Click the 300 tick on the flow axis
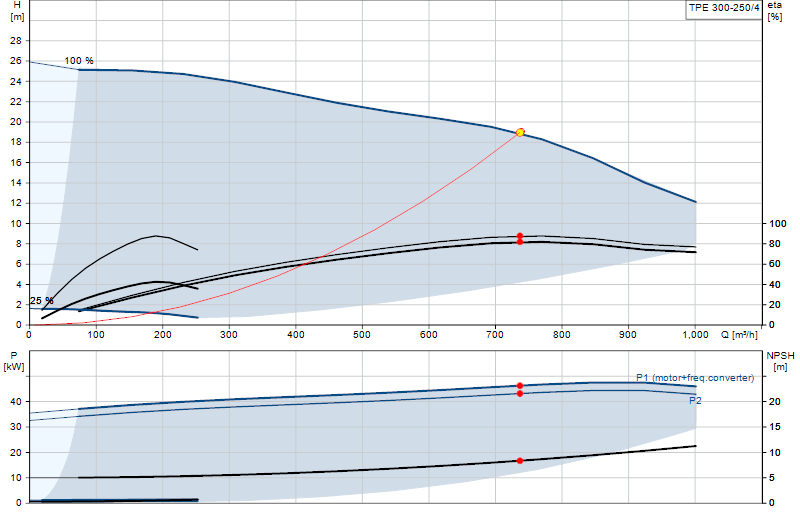The image size is (800, 520). (229, 335)
